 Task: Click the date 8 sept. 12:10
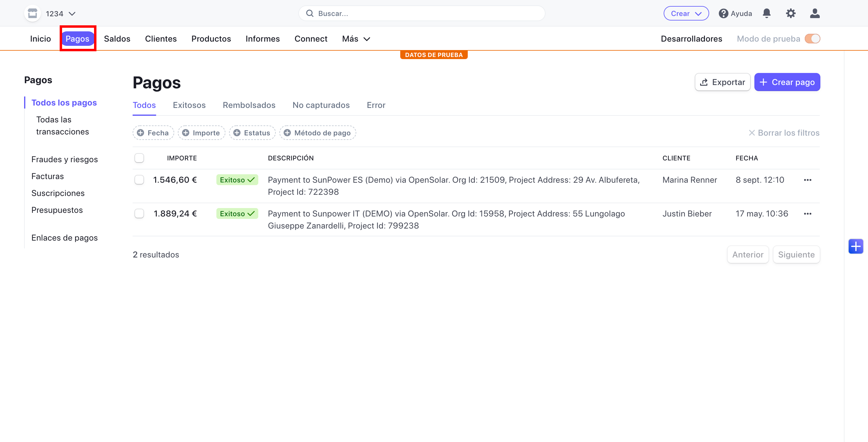(759, 180)
